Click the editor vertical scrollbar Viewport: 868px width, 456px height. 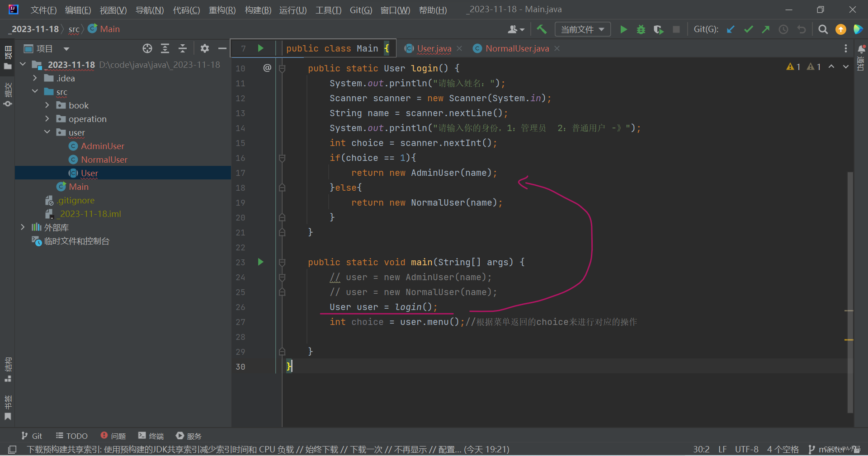(850, 292)
